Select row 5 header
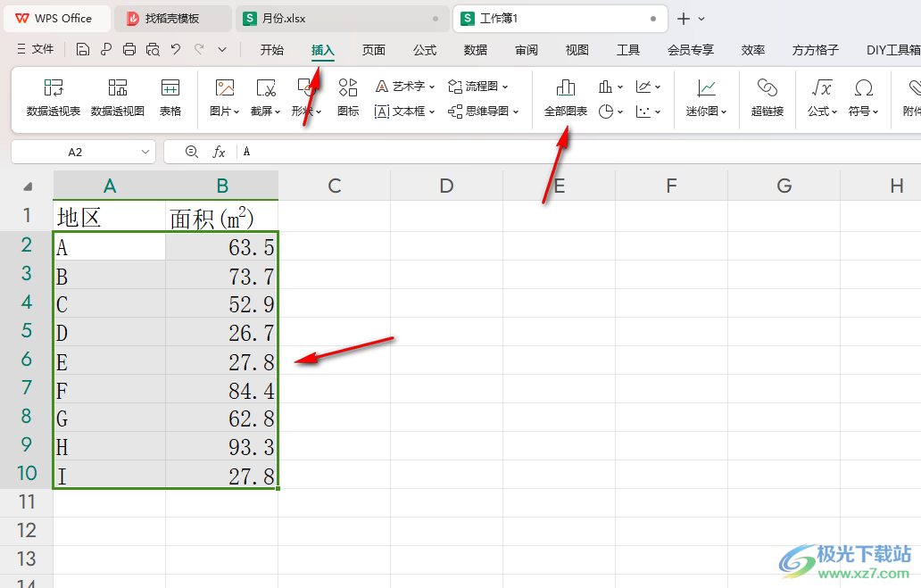This screenshot has height=588, width=921. tap(27, 331)
